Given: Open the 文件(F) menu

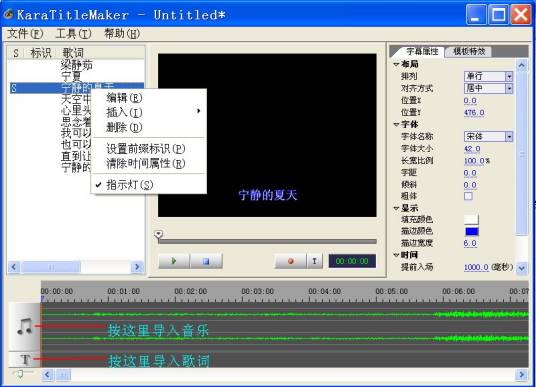Looking at the screenshot, I should click(25, 34).
